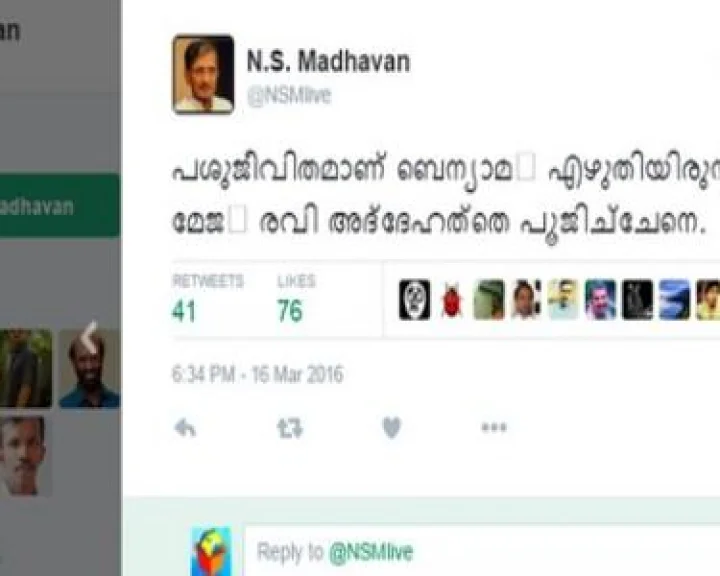The height and width of the screenshot is (576, 720).
Task: Open the bearded man sidebar photo
Action: coord(90,368)
